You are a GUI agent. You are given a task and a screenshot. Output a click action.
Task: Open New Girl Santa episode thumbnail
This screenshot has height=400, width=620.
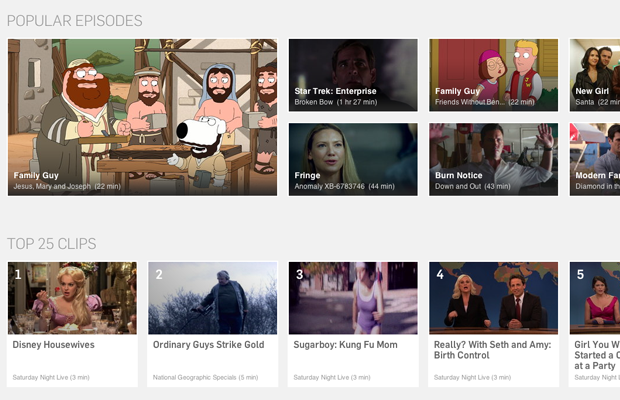(595, 75)
